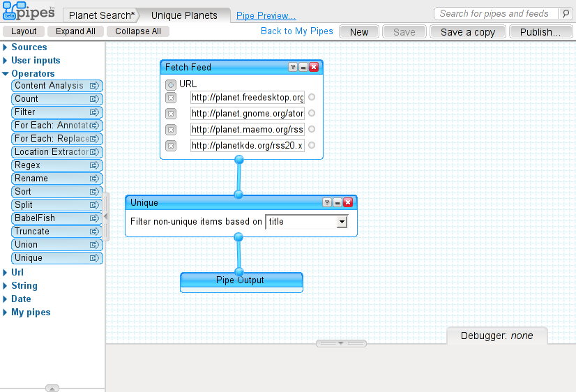Image resolution: width=576 pixels, height=392 pixels.
Task: Open the Debugger tab
Action: click(497, 336)
